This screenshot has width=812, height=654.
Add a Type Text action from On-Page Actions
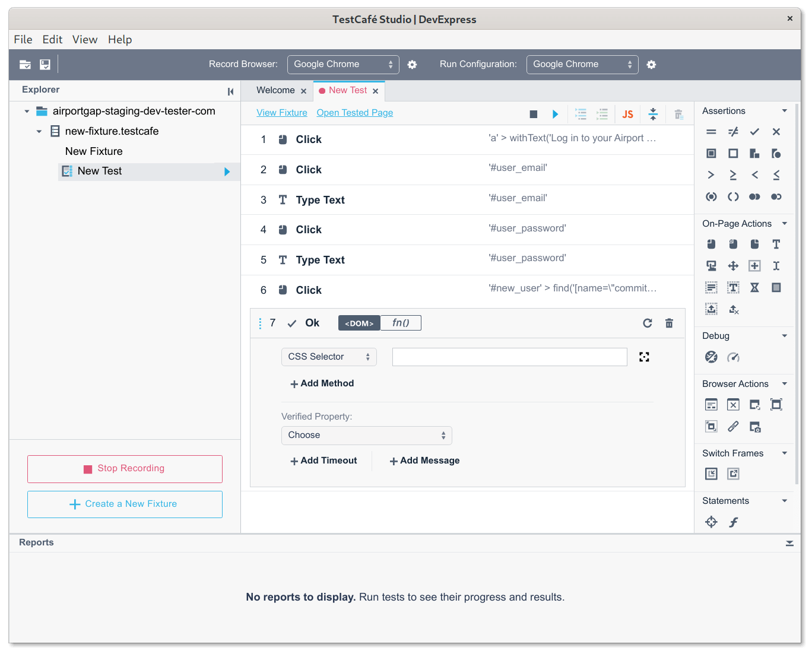click(776, 244)
